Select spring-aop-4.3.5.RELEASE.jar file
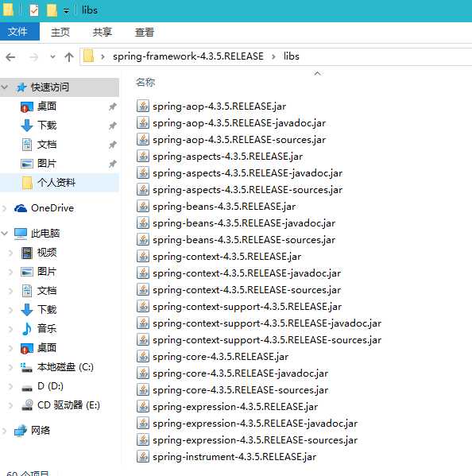The height and width of the screenshot is (476, 472). coord(219,106)
